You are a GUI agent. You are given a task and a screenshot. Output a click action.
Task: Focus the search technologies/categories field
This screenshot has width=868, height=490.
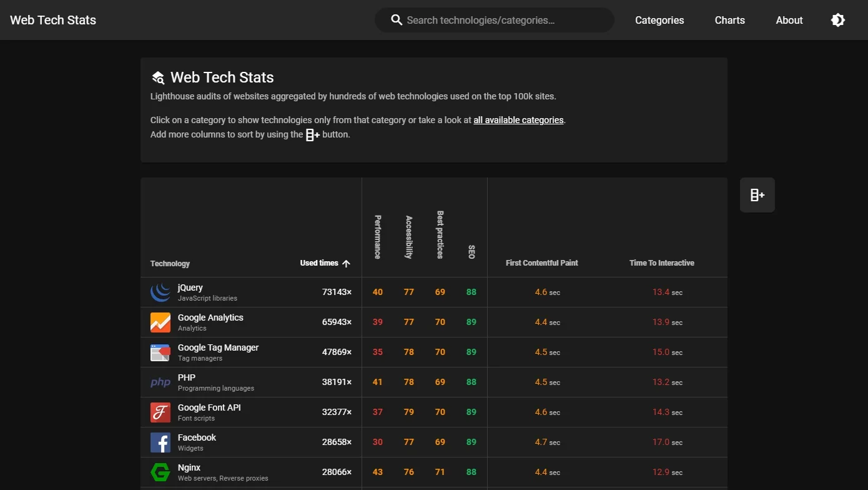tap(495, 20)
